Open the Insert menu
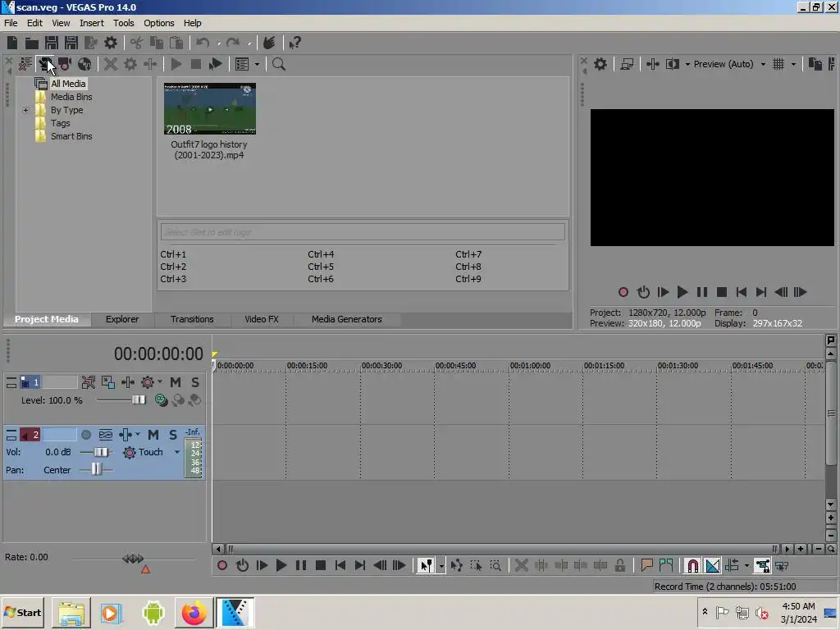The height and width of the screenshot is (630, 840). pyautogui.click(x=92, y=23)
